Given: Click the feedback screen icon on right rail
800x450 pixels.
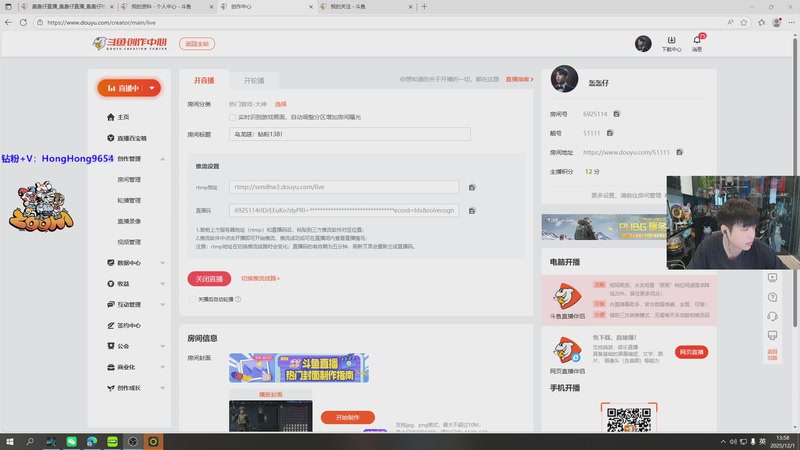Looking at the screenshot, I should (x=772, y=335).
